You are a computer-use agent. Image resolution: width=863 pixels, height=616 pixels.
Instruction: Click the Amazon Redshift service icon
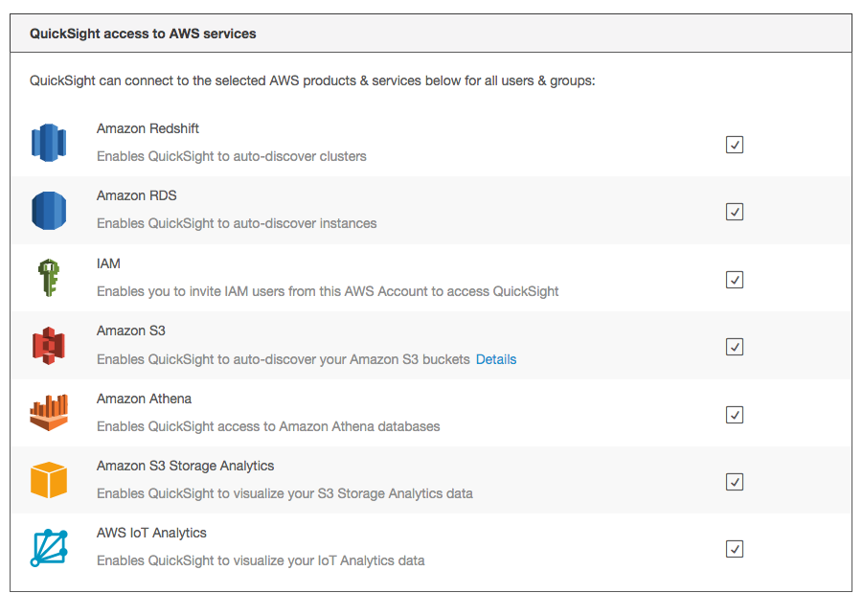pyautogui.click(x=49, y=142)
